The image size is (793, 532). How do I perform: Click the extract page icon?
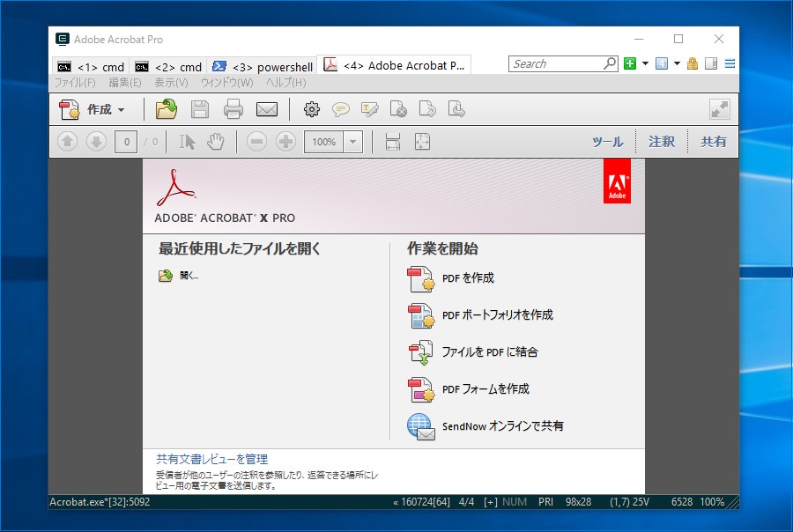click(x=456, y=109)
